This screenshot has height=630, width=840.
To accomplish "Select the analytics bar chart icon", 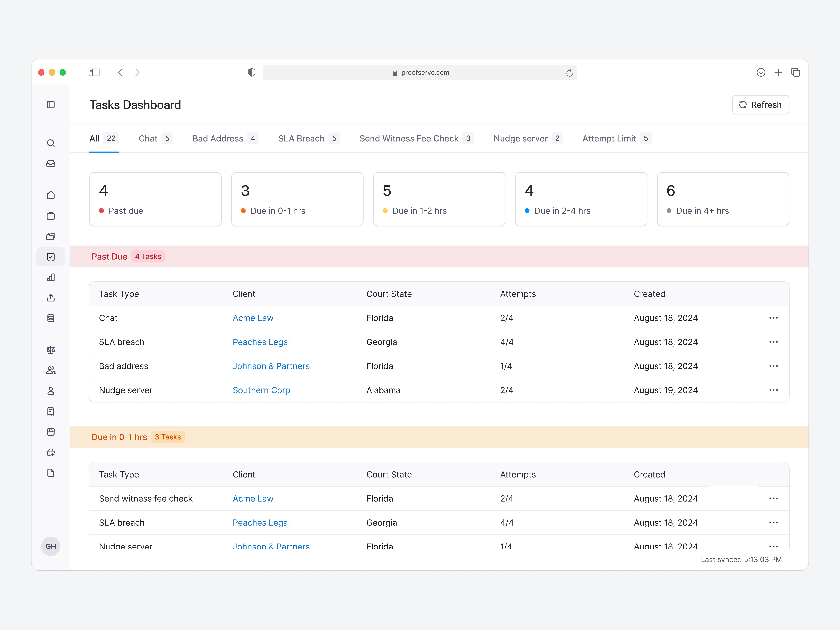I will click(51, 277).
